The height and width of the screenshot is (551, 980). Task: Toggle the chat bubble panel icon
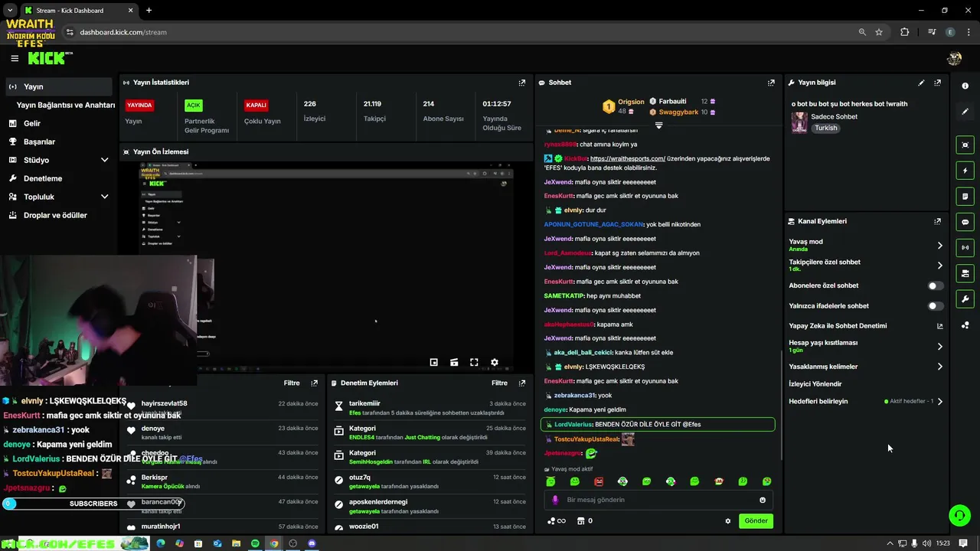point(965,222)
